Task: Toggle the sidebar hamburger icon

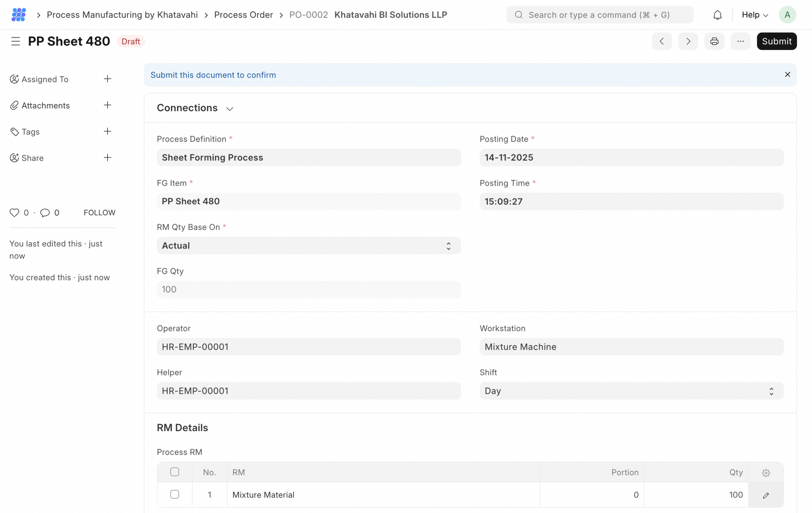Action: (x=16, y=41)
